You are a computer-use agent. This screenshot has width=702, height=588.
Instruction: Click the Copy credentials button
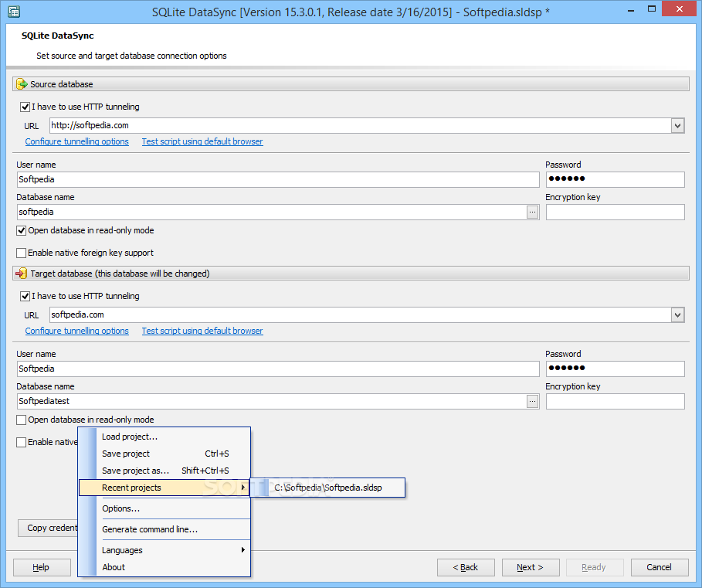(x=48, y=528)
